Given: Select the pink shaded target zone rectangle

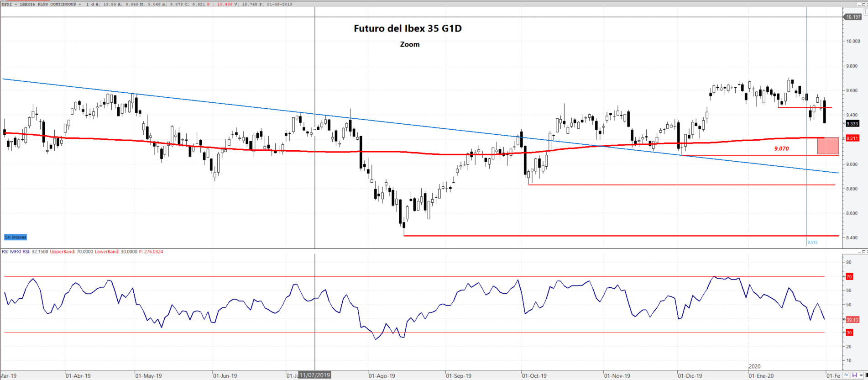Looking at the screenshot, I should pos(828,146).
